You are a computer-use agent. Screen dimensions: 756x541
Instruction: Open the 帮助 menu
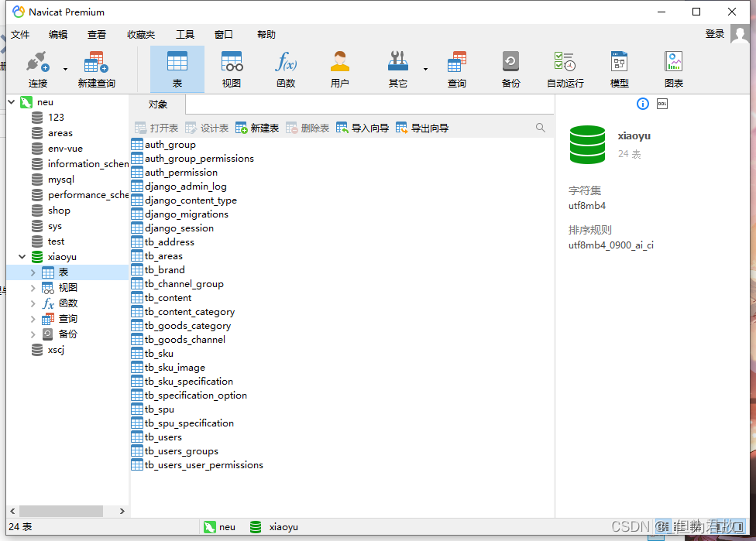tap(266, 35)
